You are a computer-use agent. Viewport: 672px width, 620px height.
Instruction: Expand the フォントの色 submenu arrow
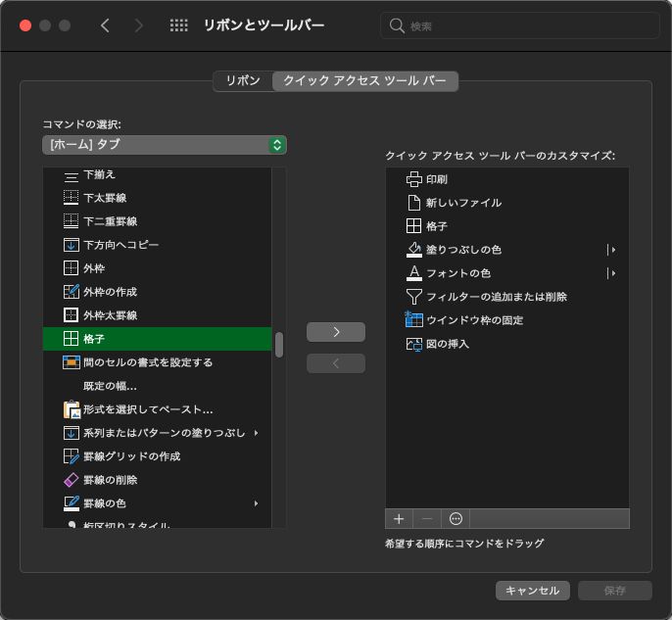pos(613,273)
